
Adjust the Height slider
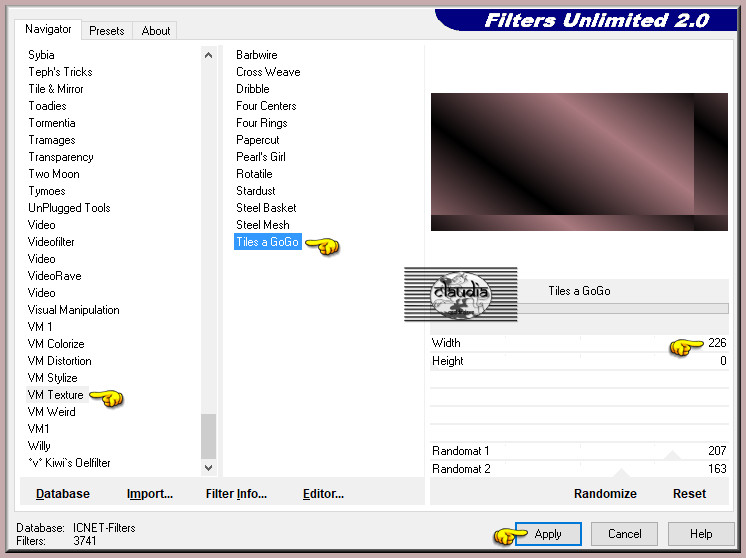579,361
